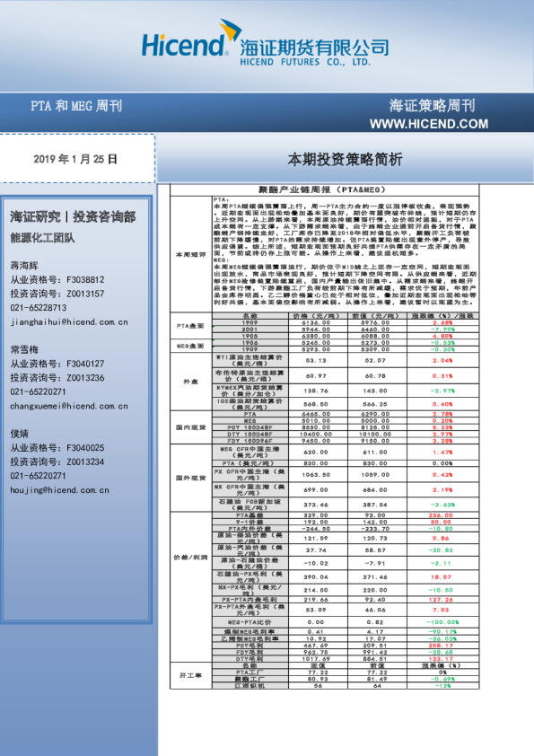This screenshot has width=534, height=756.
Task: Select the 海证研究 | 投资咨询部 sidebar heading
Action: [74, 216]
